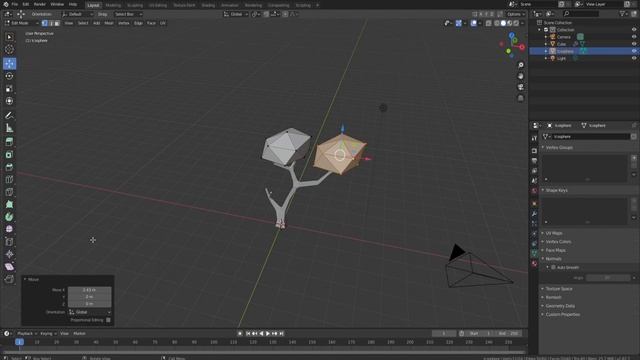The image size is (640, 360).
Task: Play the timeline animation
Action: point(268,333)
